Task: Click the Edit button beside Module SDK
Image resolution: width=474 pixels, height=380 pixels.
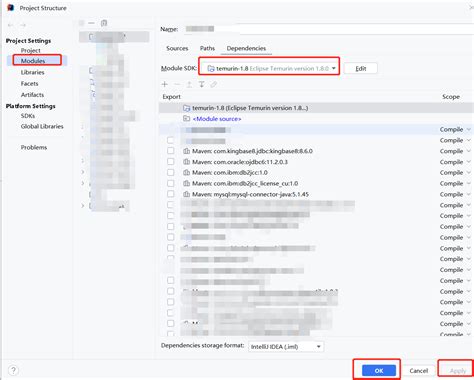Action: [361, 68]
